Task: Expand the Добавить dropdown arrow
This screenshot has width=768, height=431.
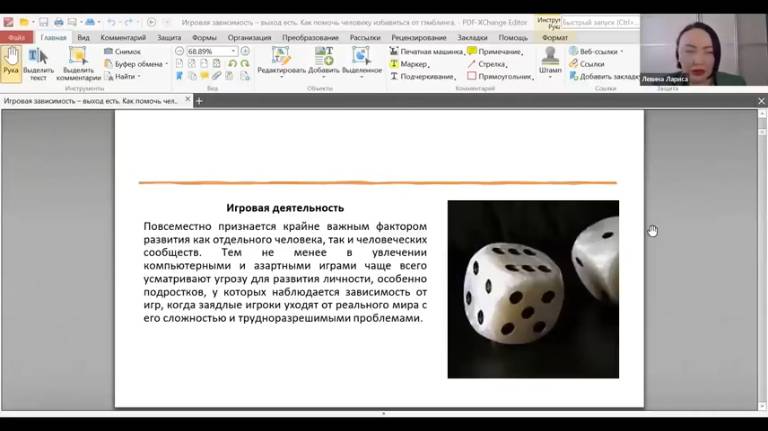Action: (324, 77)
